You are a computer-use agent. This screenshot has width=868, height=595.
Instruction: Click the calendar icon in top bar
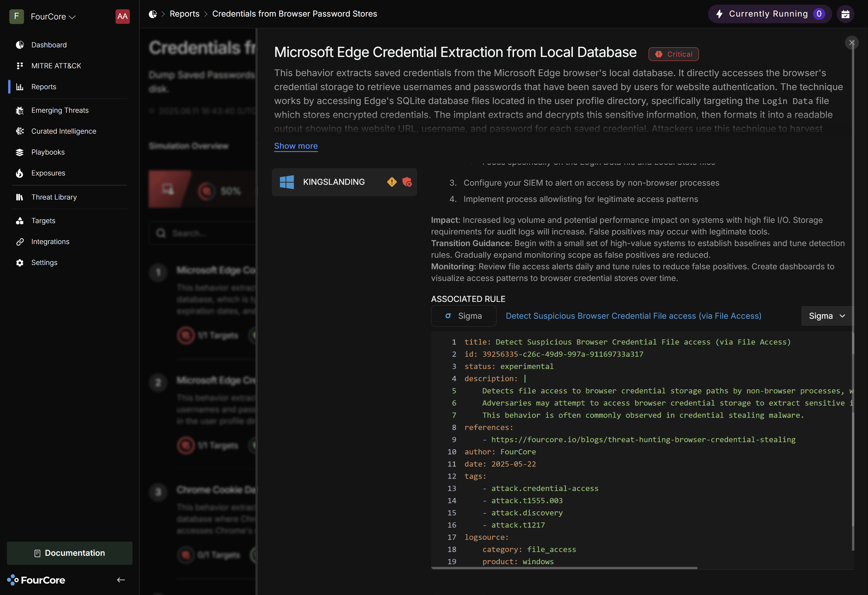845,14
